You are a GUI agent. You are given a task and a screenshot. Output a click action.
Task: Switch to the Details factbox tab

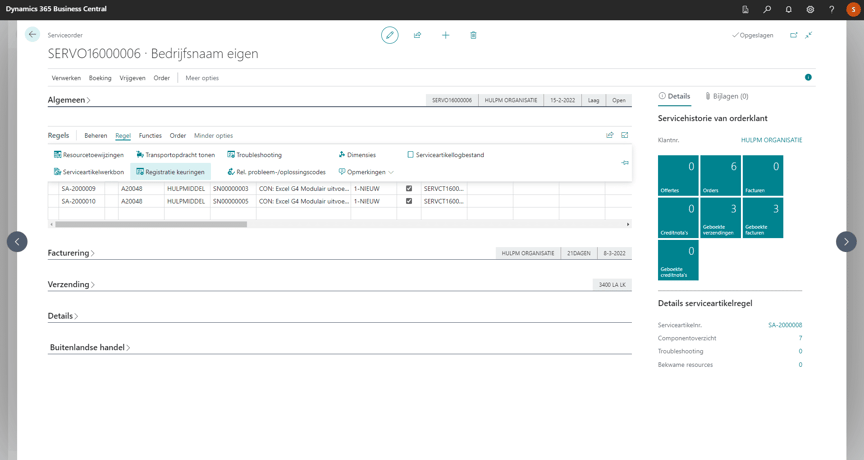pos(674,96)
